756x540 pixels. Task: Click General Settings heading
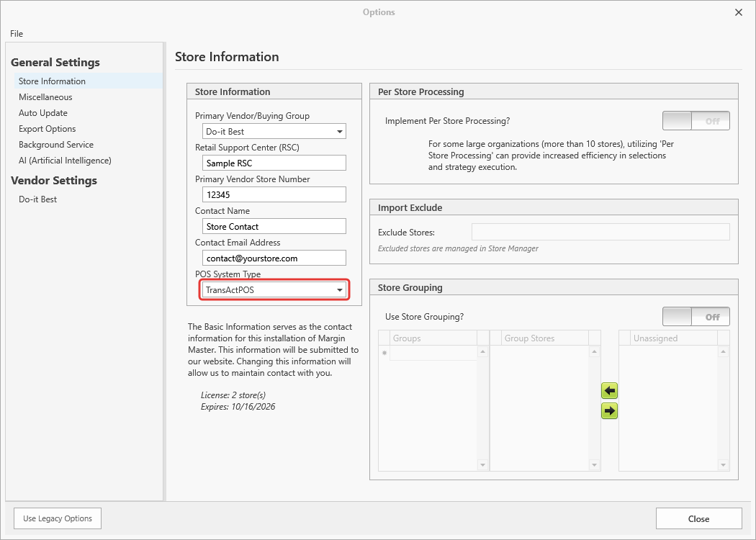55,62
